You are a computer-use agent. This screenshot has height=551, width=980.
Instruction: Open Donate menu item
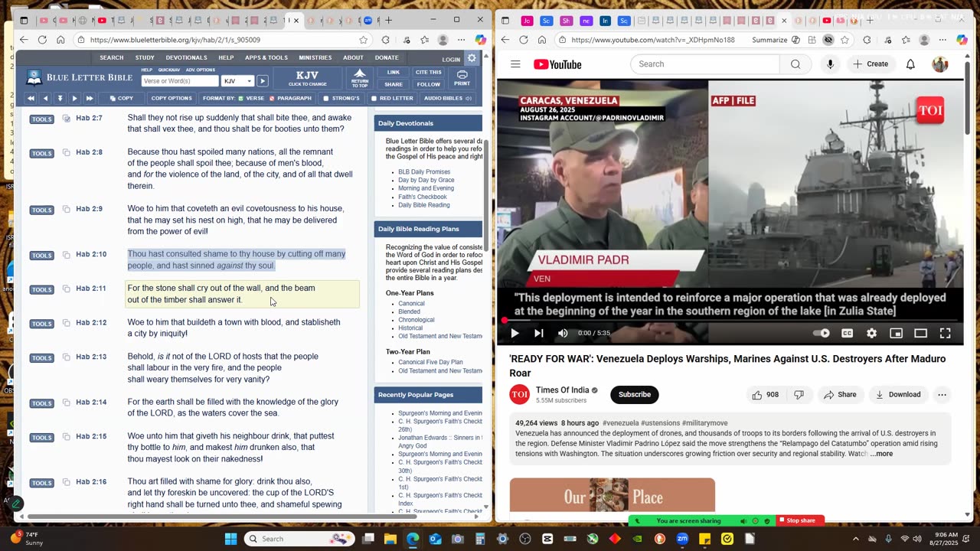point(387,57)
